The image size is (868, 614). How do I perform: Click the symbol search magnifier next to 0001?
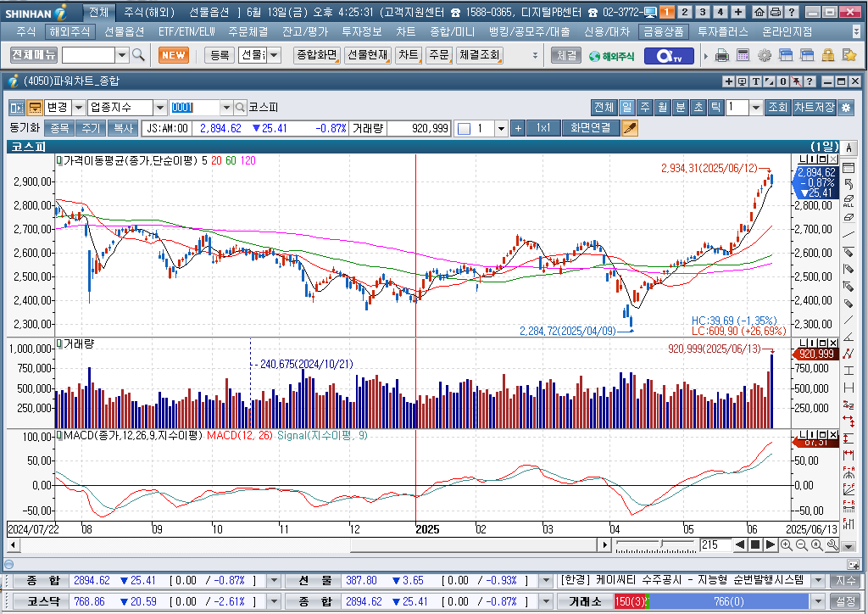click(x=240, y=108)
